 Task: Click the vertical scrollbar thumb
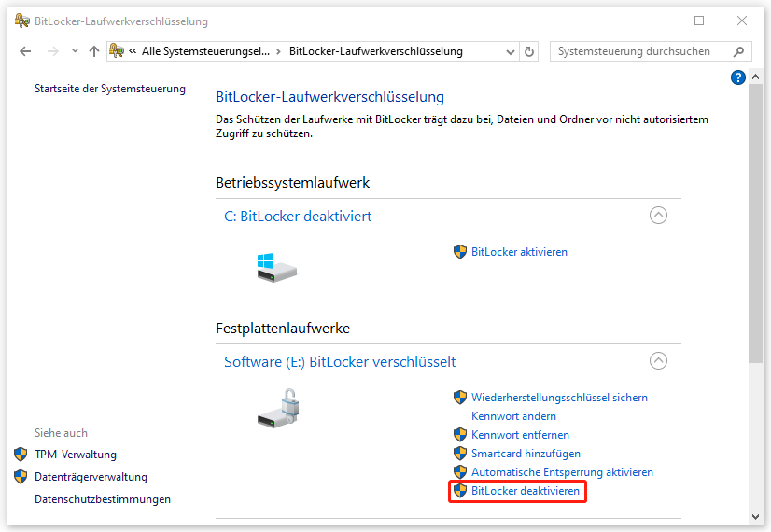756,224
